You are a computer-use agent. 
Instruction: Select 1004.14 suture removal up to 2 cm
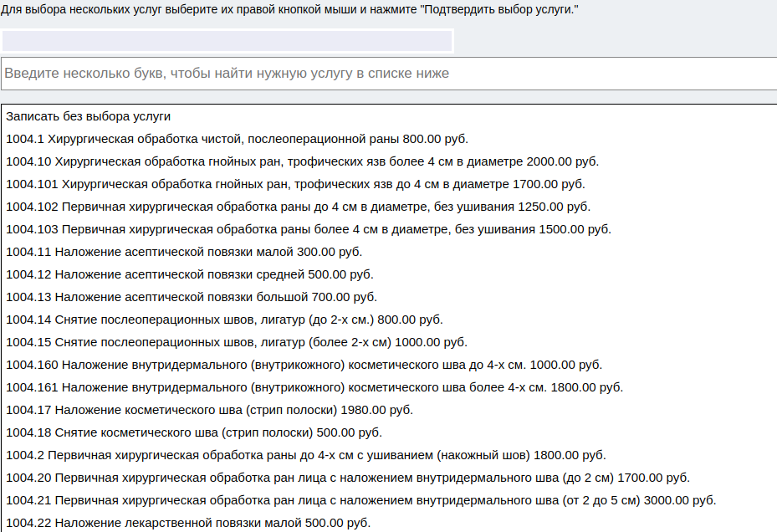(x=224, y=320)
